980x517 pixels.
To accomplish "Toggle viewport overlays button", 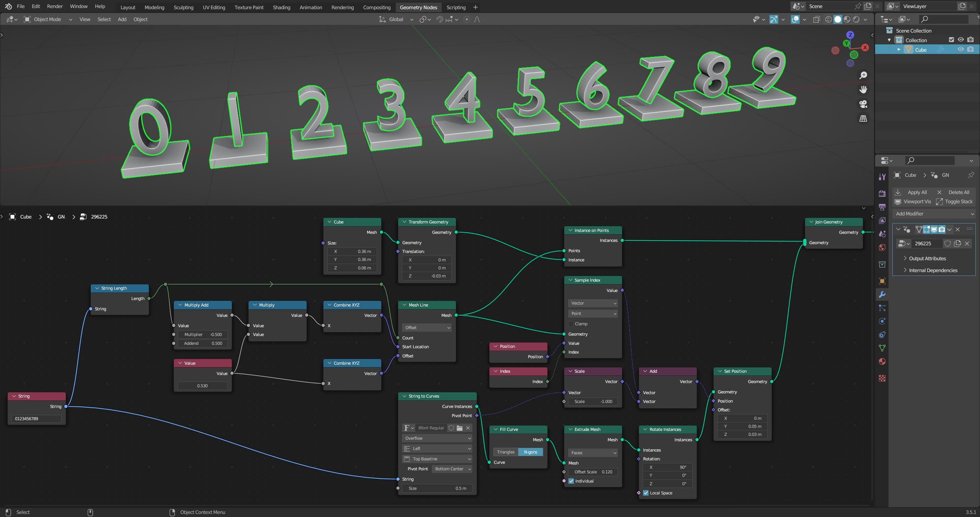I will click(x=795, y=19).
